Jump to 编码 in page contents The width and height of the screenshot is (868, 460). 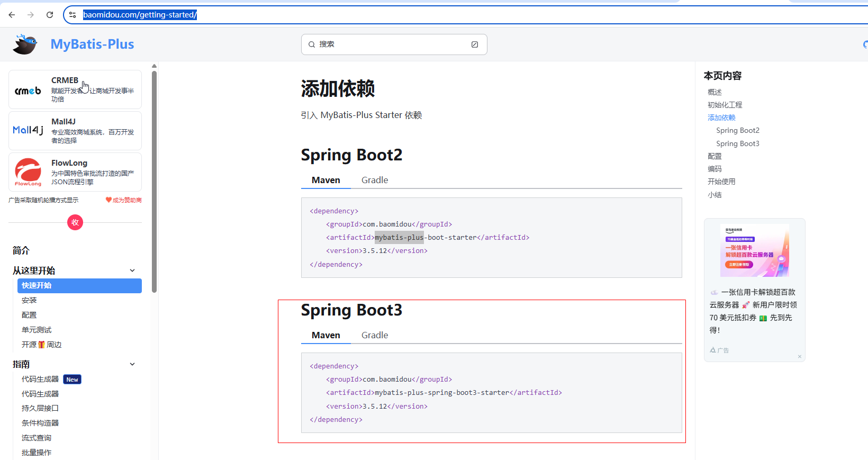pos(715,169)
